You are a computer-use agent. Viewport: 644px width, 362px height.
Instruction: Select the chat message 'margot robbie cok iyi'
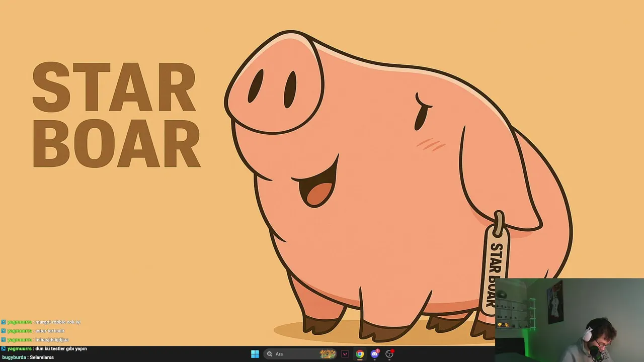(58, 322)
